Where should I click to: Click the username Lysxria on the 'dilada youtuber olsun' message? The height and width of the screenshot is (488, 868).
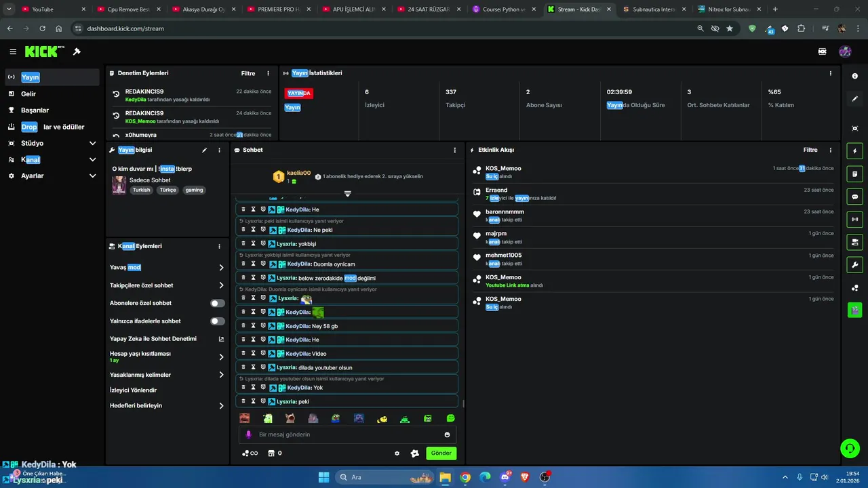coord(285,367)
